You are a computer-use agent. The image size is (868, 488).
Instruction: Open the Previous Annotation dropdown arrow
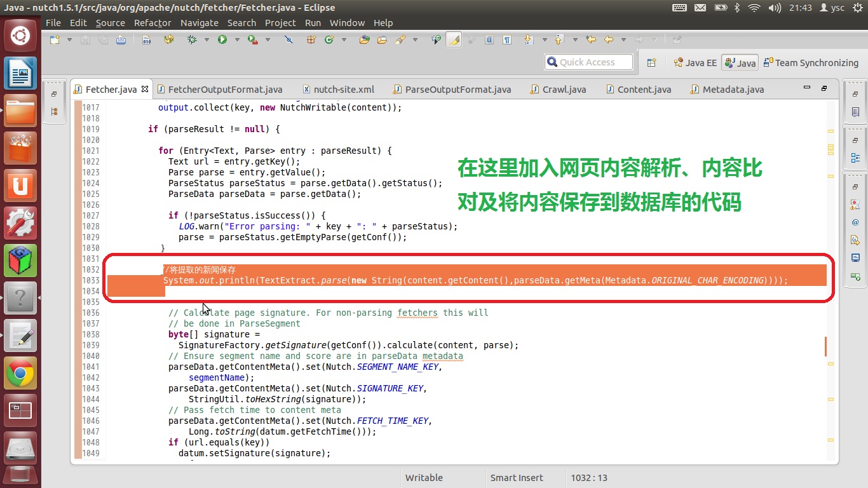tap(575, 40)
